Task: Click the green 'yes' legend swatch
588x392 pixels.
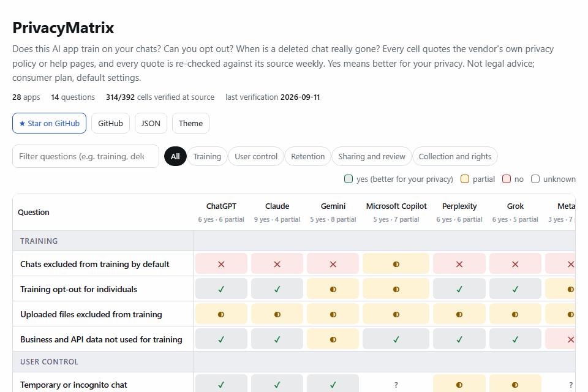Action: click(349, 179)
